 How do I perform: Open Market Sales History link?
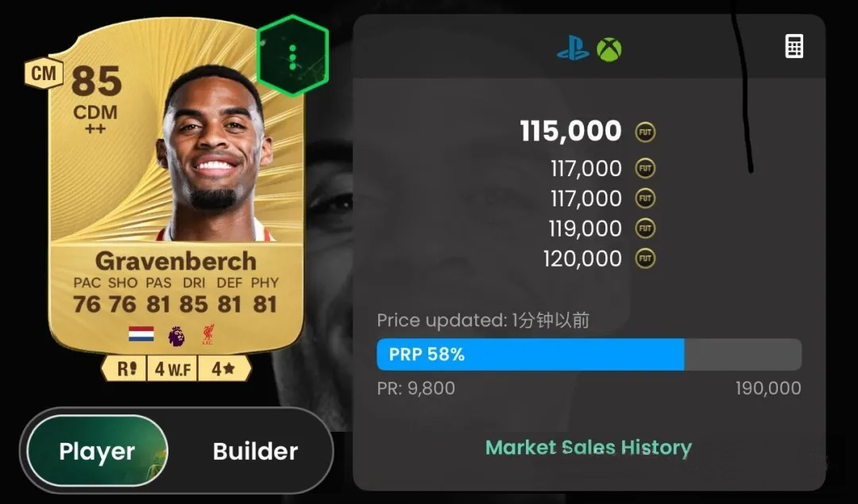589,448
